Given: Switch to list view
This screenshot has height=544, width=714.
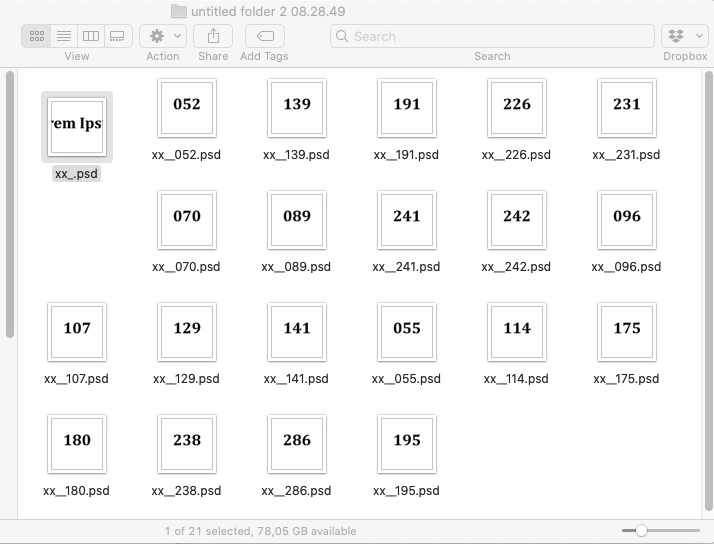Looking at the screenshot, I should coord(64,36).
